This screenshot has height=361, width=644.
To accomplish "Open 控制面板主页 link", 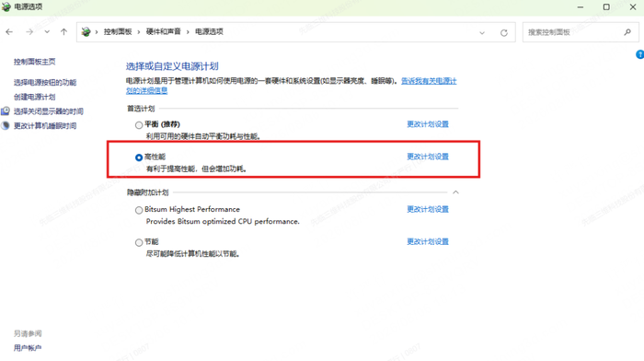I will (35, 62).
